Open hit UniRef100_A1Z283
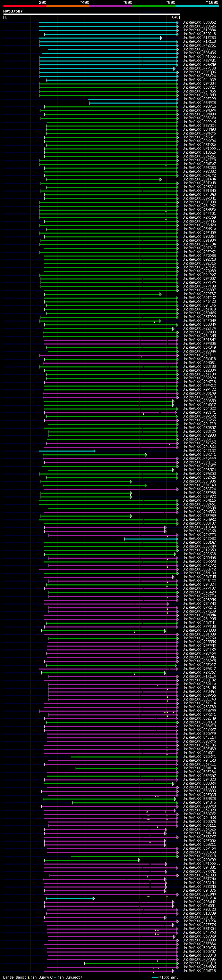Screen dimensions: 222x980 click(x=199, y=38)
